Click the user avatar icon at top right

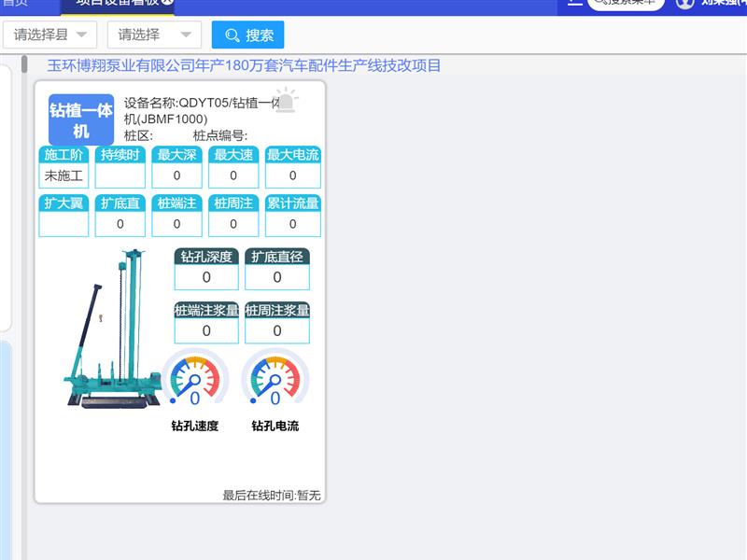685,3
